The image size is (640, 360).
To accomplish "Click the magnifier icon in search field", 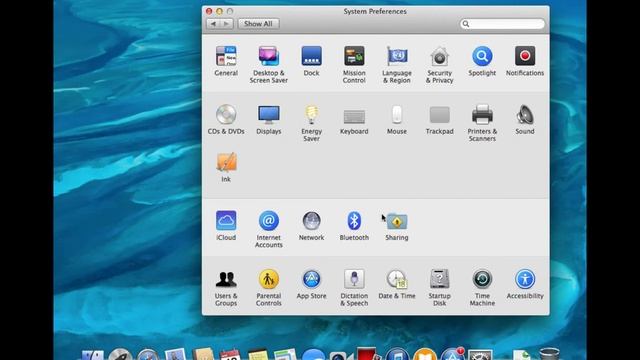I will tap(466, 24).
